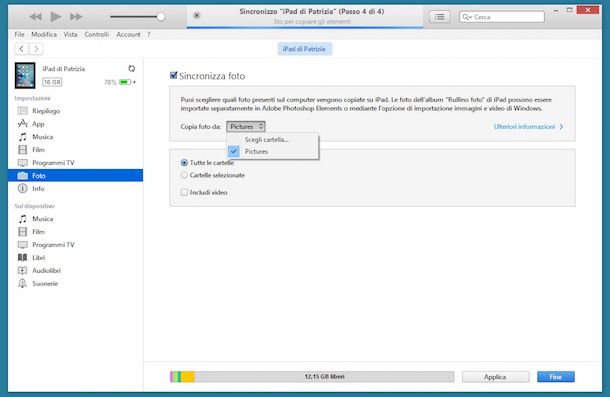Select Foto in the sidebar

[x=75, y=176]
